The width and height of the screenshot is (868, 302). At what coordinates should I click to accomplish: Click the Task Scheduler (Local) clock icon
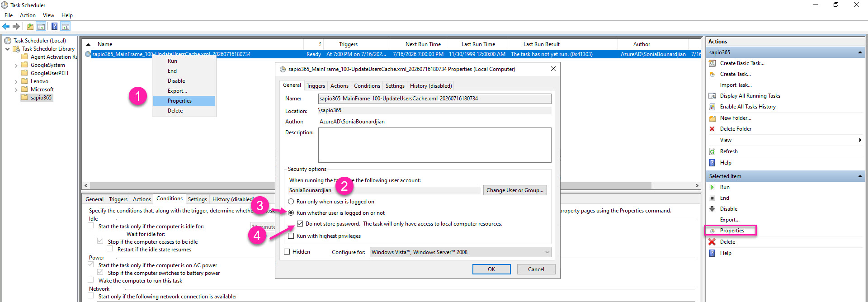point(8,41)
